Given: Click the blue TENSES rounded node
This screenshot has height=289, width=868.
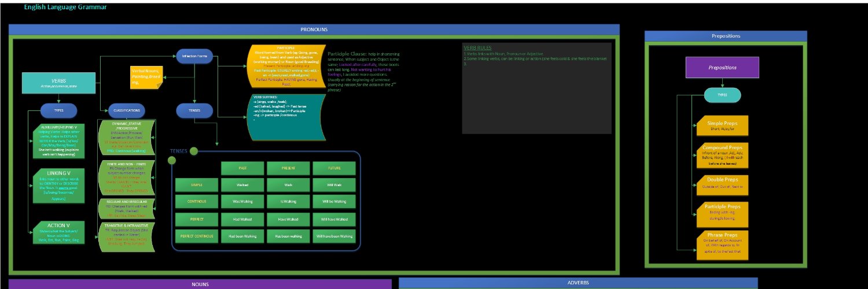Looking at the screenshot, I should [x=194, y=109].
